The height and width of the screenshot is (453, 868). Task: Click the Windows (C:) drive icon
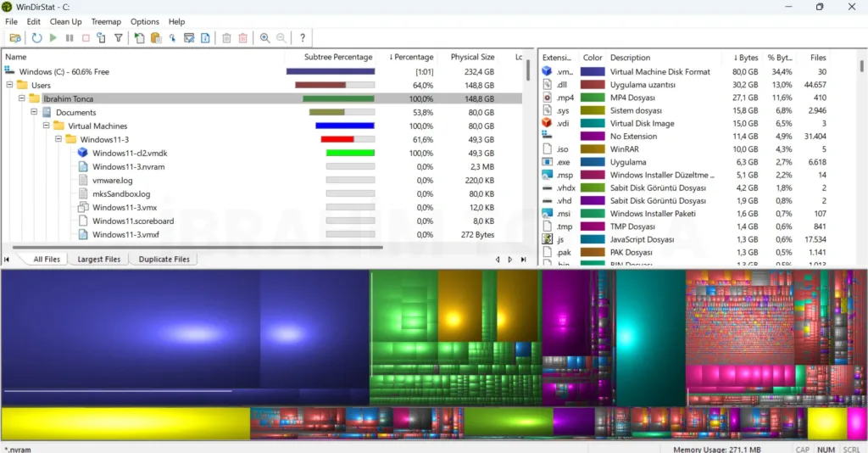9,71
